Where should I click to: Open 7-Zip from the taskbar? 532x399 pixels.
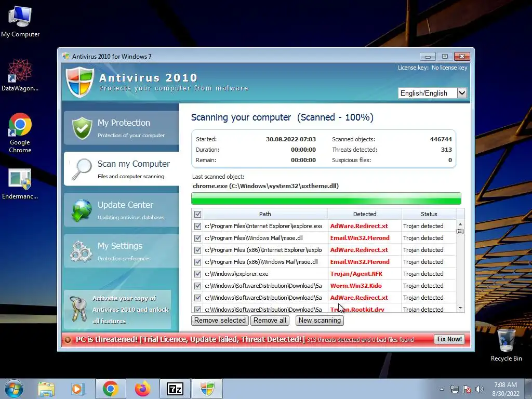175,389
